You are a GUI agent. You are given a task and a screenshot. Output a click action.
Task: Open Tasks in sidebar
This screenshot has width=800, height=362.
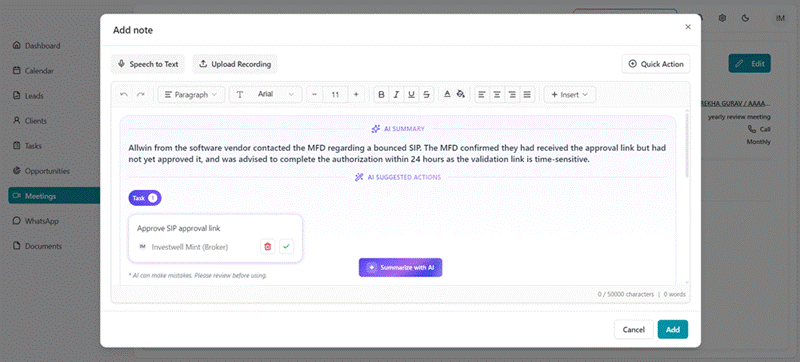tap(34, 146)
